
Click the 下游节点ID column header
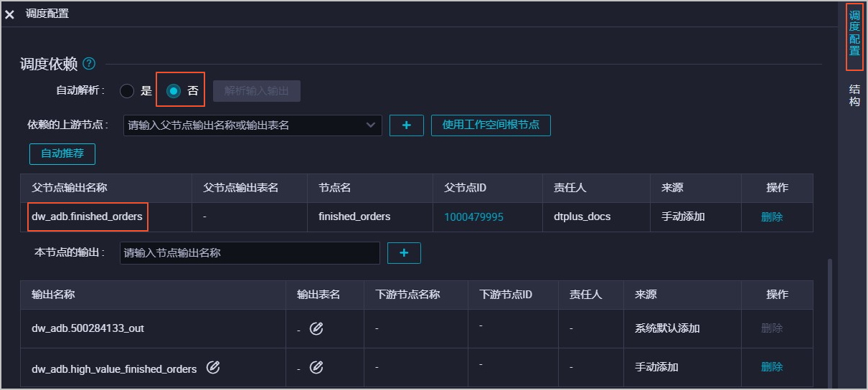[506, 295]
